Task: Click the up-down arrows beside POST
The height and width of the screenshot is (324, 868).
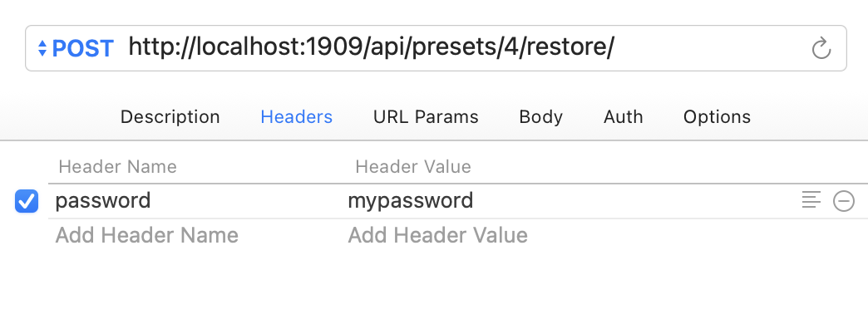Action: coord(42,48)
